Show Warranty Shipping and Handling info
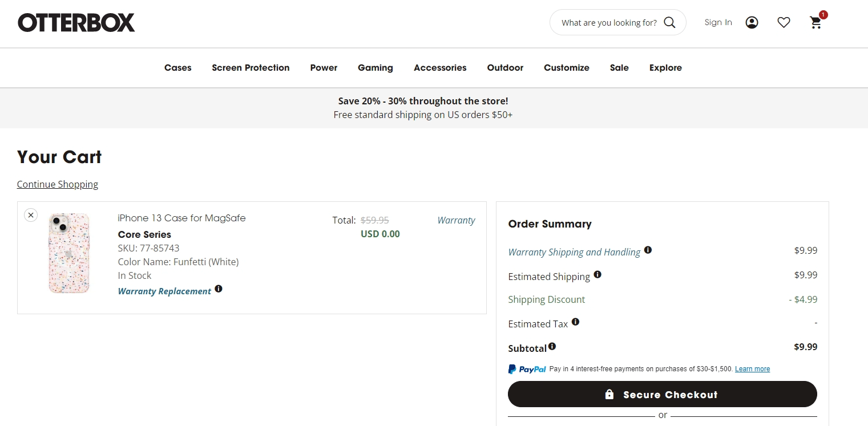 coord(648,250)
